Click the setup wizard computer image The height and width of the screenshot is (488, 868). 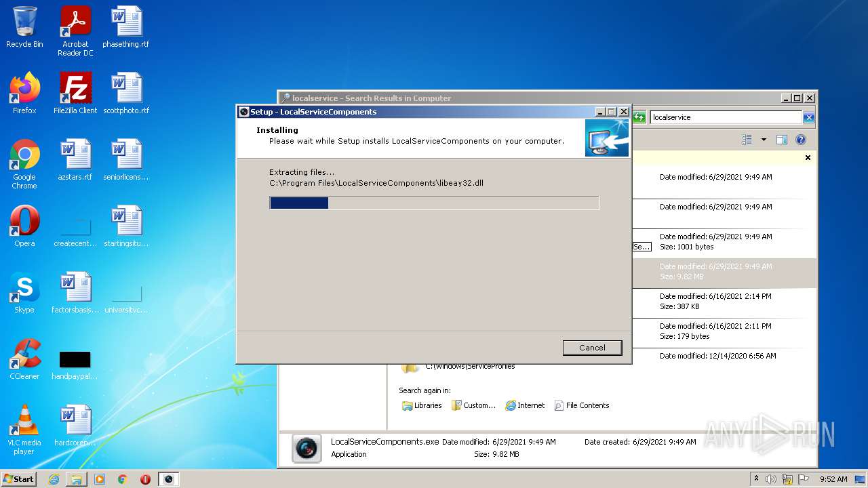[607, 138]
